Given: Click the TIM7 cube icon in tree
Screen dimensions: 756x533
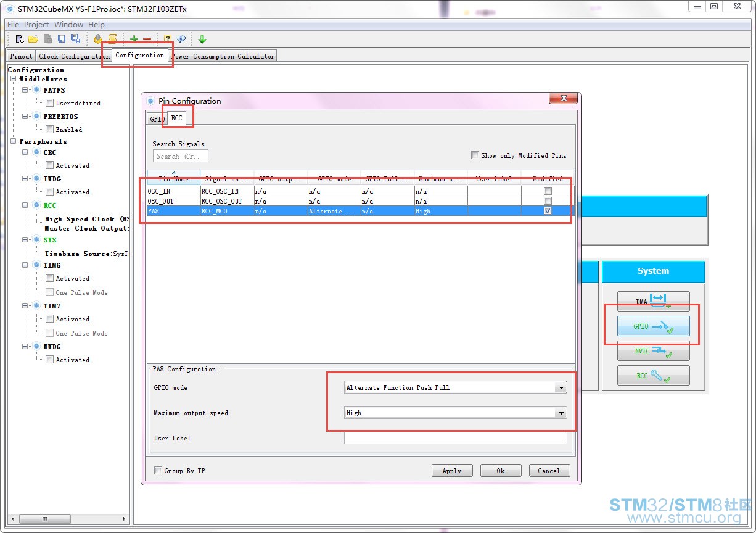Looking at the screenshot, I should click(36, 306).
